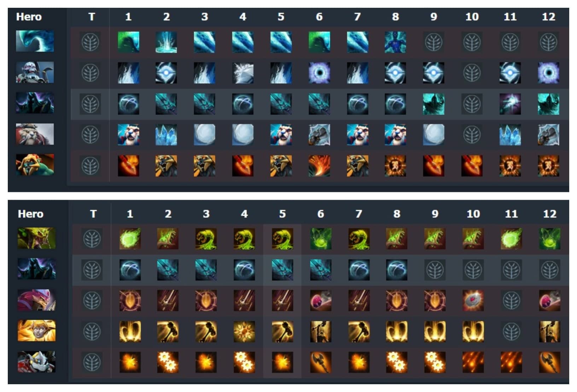Click Venomancer's talent tree icon in T column

[92, 239]
